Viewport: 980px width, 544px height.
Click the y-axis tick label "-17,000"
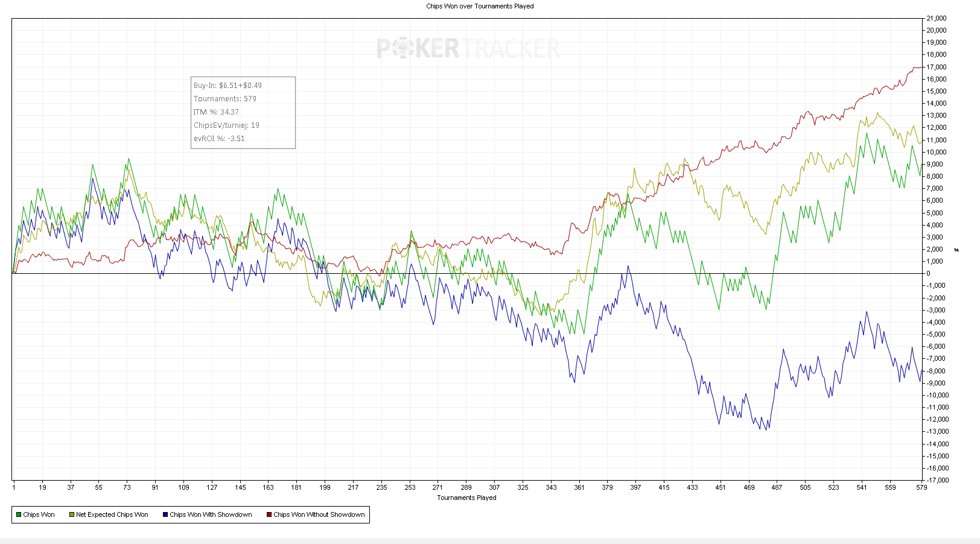[x=938, y=480]
